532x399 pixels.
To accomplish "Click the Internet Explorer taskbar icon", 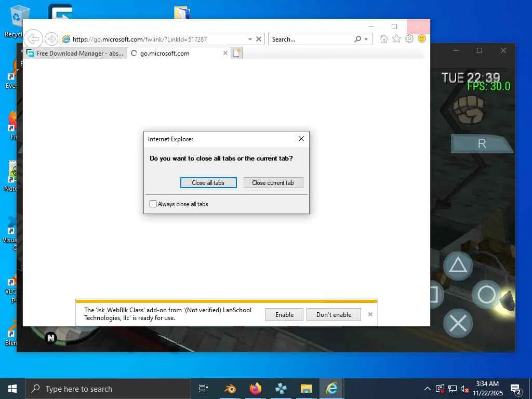I will (332, 389).
